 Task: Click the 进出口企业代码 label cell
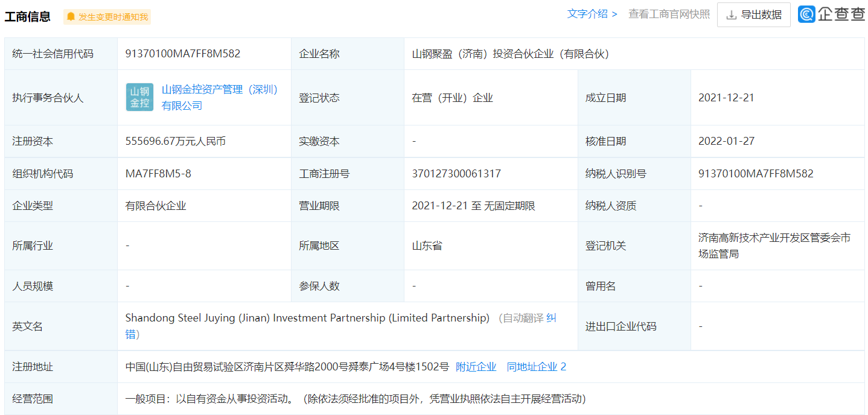[634, 326]
